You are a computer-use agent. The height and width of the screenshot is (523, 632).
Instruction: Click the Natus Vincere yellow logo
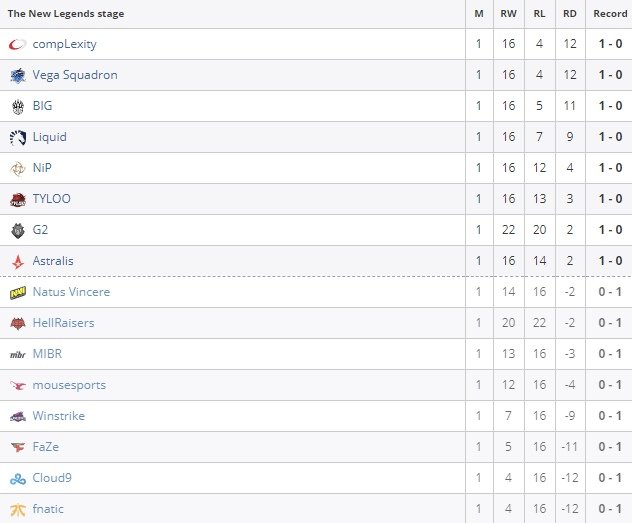(x=18, y=293)
